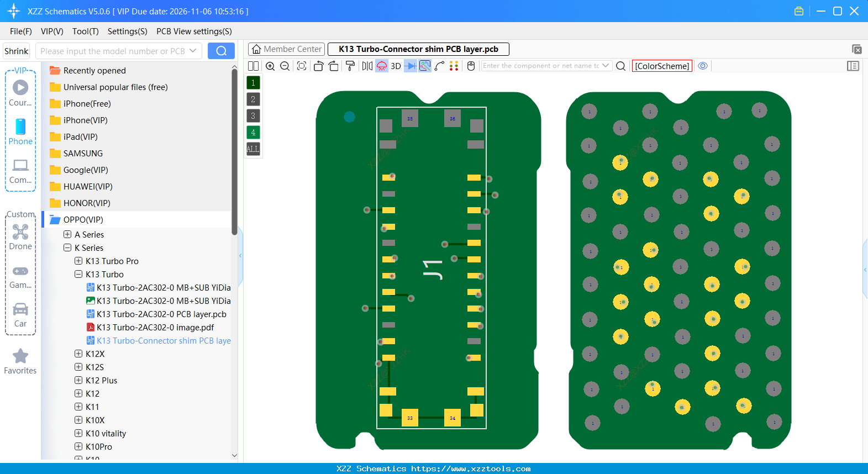Close the PCB tab with the X icon
This screenshot has height=474, width=868.
click(857, 49)
